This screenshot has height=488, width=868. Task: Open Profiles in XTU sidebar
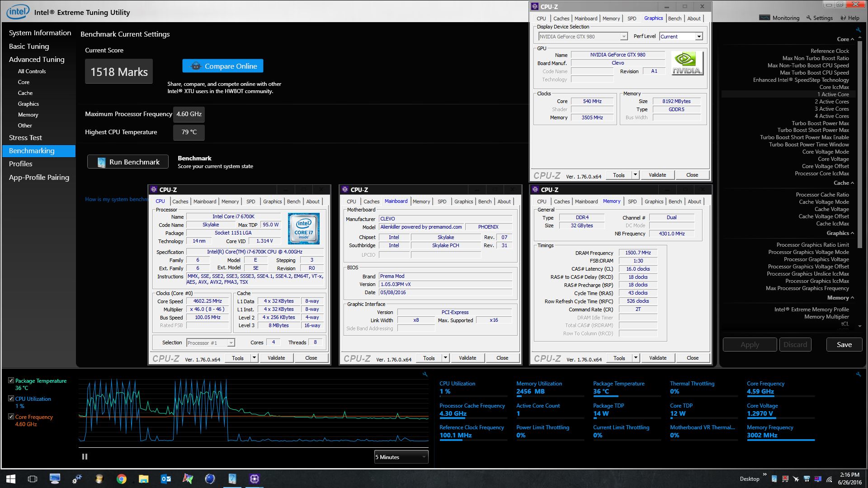[21, 164]
